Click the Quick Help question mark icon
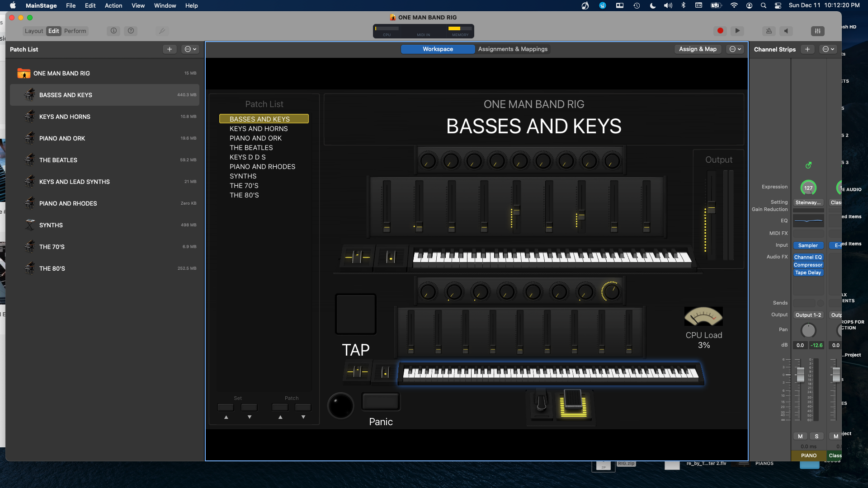868x488 pixels. (x=131, y=31)
